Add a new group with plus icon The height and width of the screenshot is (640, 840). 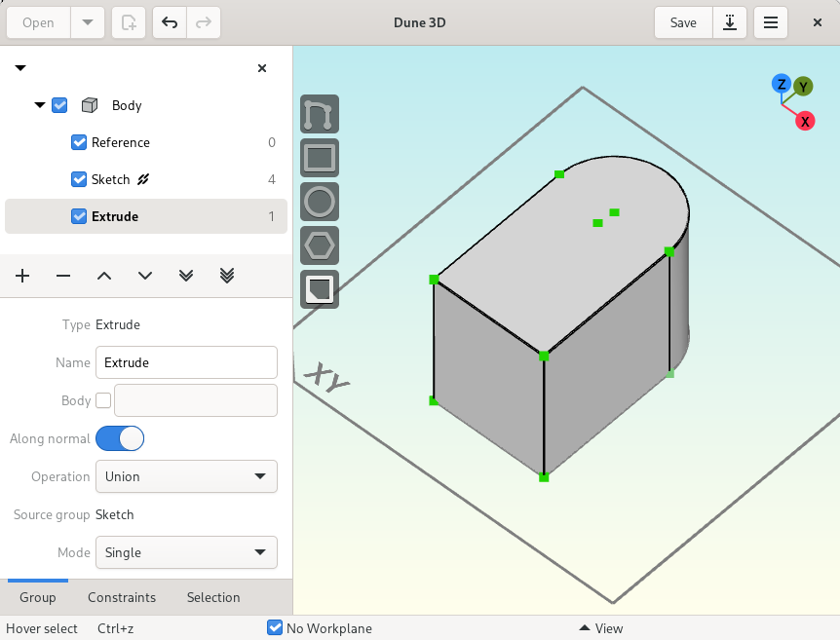(x=22, y=276)
